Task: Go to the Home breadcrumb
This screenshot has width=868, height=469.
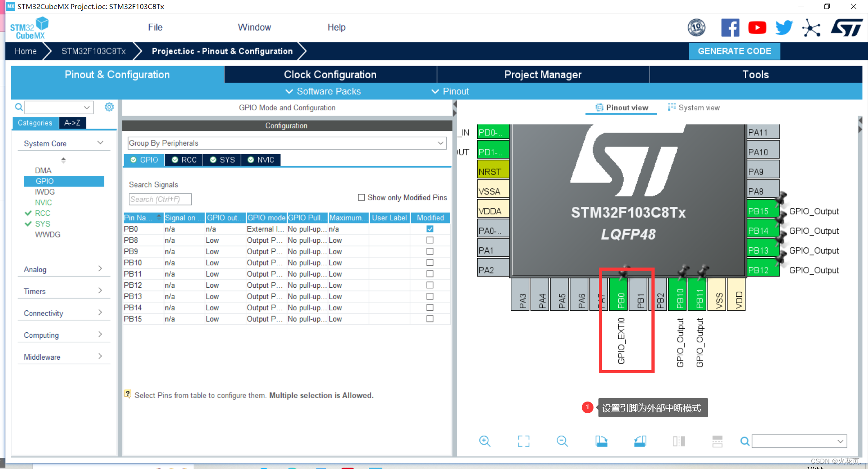Action: pos(26,51)
